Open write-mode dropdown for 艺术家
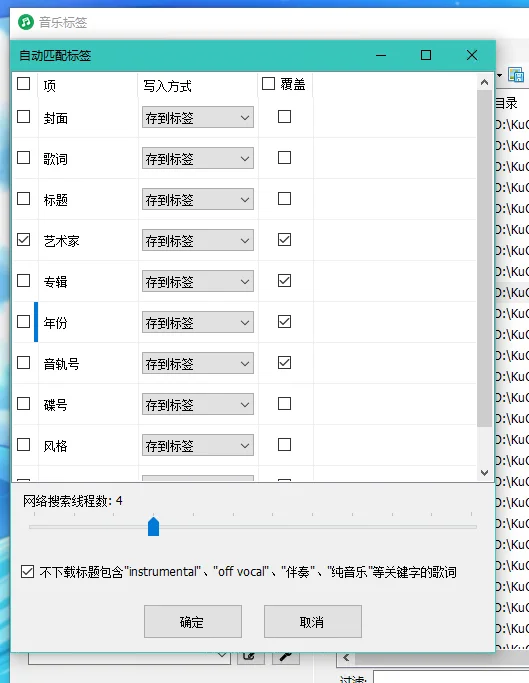This screenshot has height=683, width=529. [x=198, y=240]
